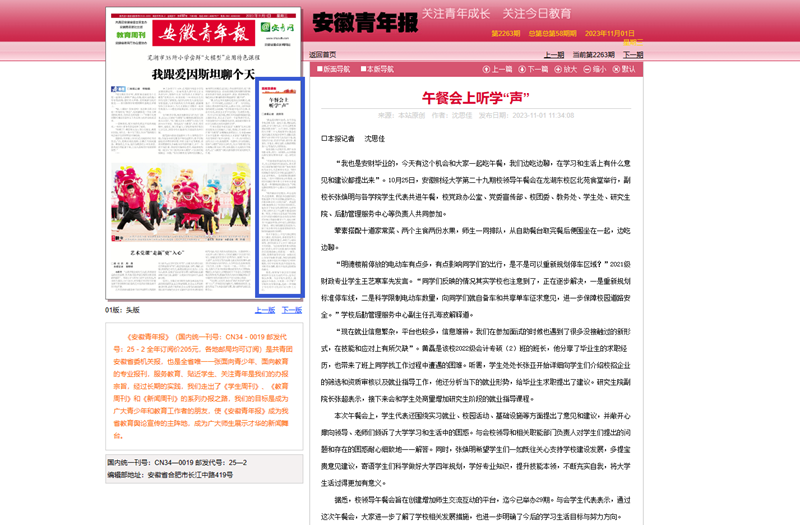Open 本版导航 current page navigation
800x525 pixels.
(378, 70)
